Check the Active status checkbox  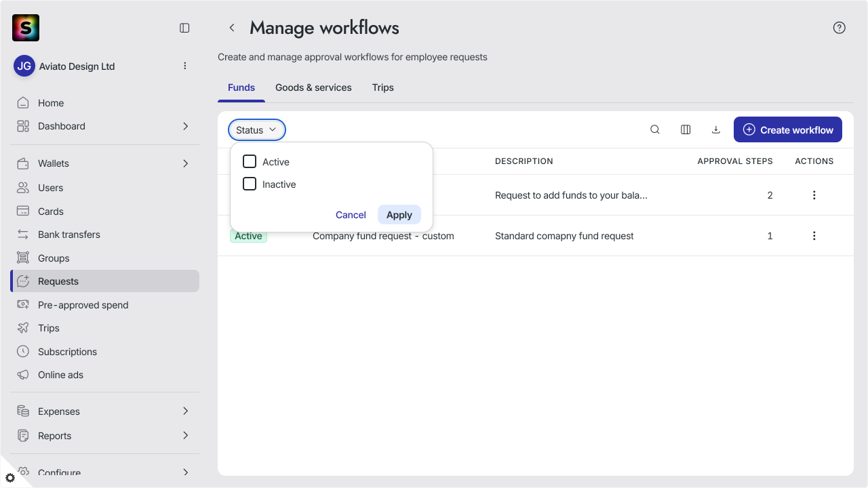[250, 161]
